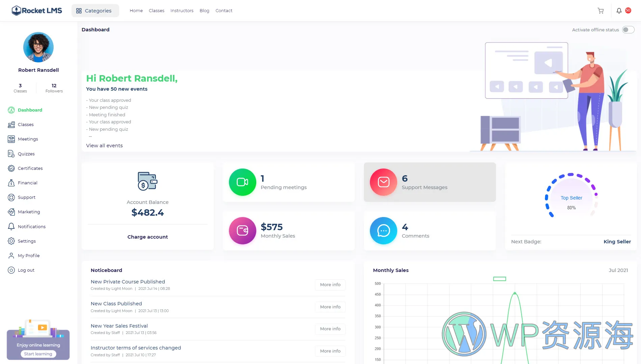Open Blog in top navigation
This screenshot has width=641, height=364.
204,11
